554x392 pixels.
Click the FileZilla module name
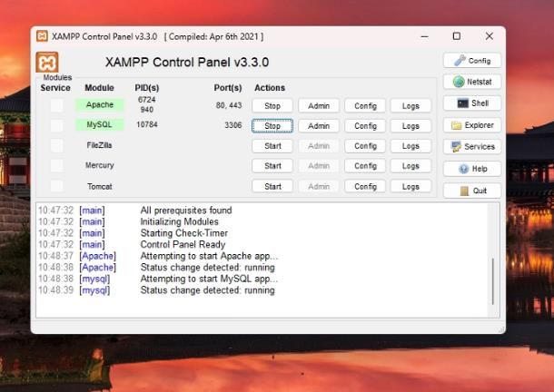[99, 145]
